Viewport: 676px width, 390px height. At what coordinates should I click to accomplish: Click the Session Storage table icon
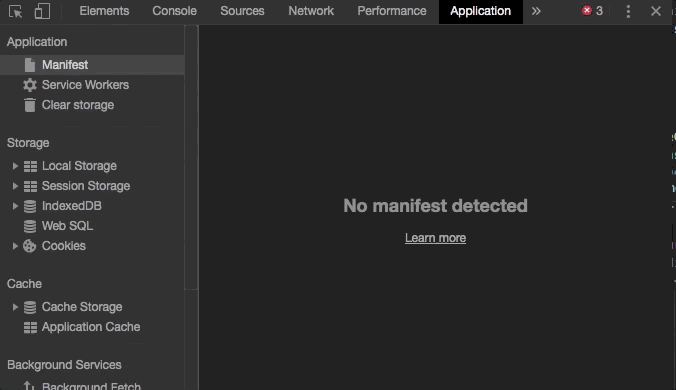(30, 186)
